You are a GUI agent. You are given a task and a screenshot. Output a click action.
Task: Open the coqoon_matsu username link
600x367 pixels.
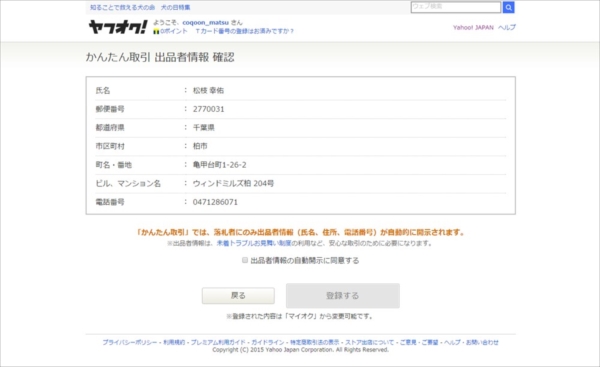[x=205, y=23]
